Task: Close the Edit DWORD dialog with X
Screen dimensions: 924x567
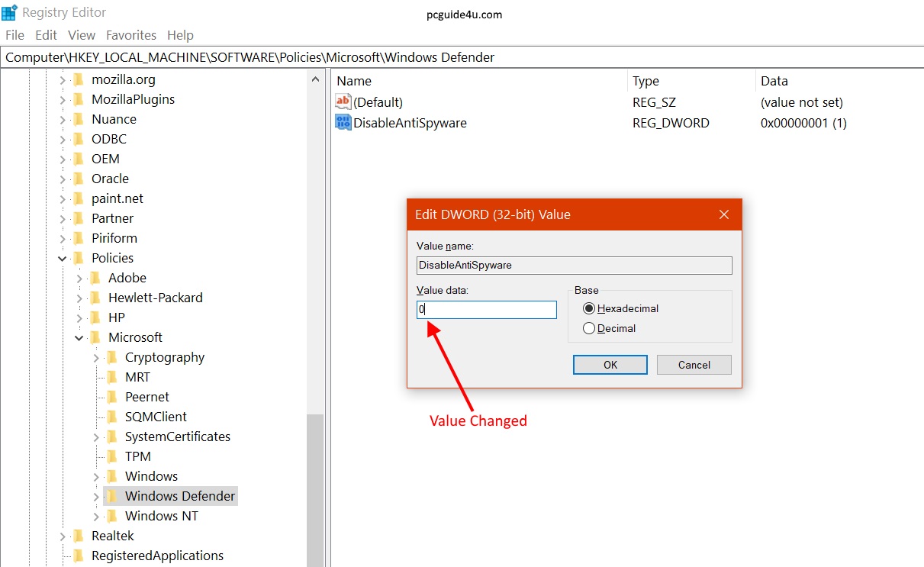Action: point(724,214)
